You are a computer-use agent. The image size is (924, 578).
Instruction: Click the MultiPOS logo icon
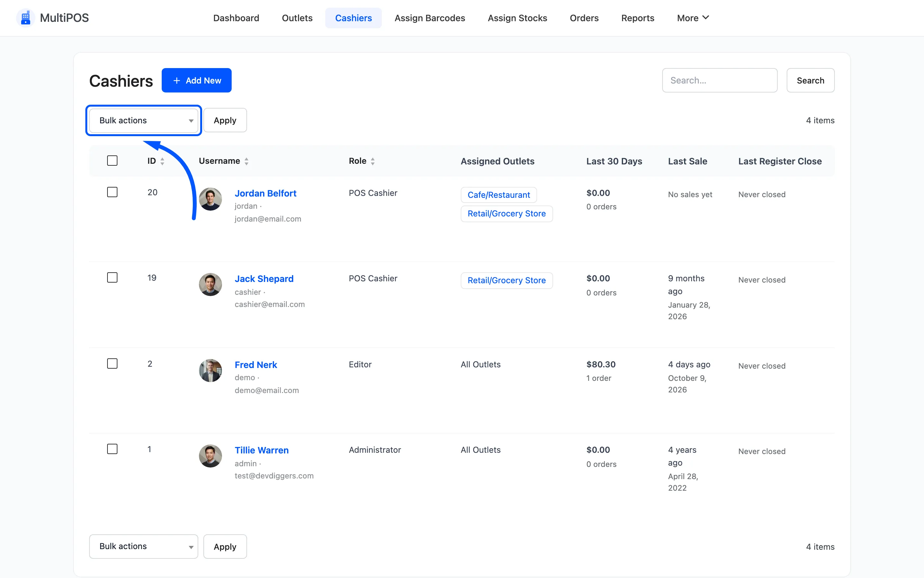click(26, 18)
